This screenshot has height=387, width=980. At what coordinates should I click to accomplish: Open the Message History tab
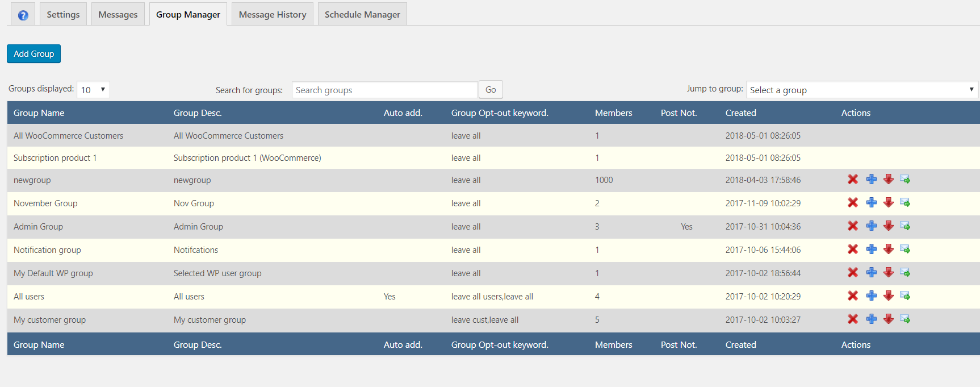pyautogui.click(x=272, y=15)
